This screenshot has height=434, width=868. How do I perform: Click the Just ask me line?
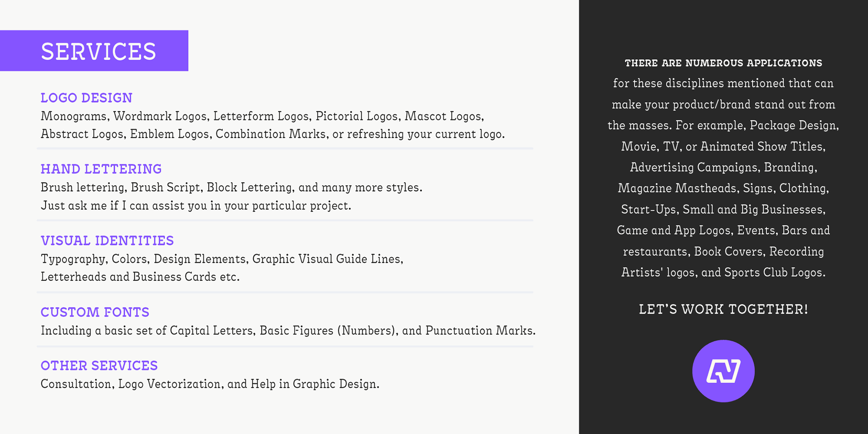(196, 206)
